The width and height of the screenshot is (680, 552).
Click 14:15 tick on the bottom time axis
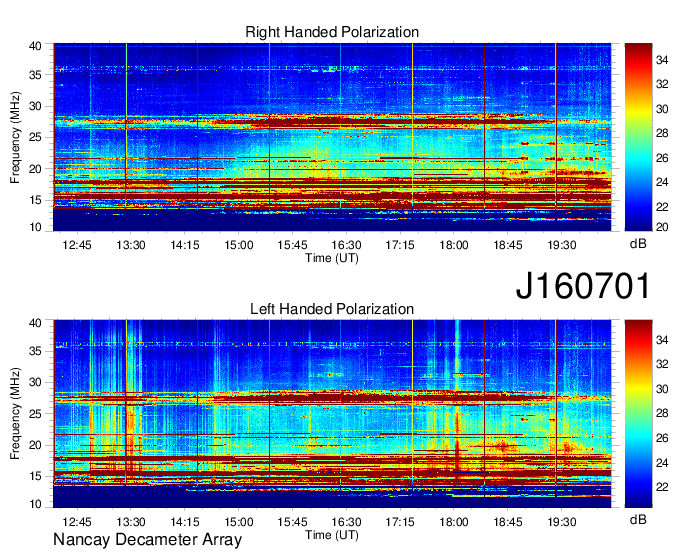pyautogui.click(x=185, y=522)
